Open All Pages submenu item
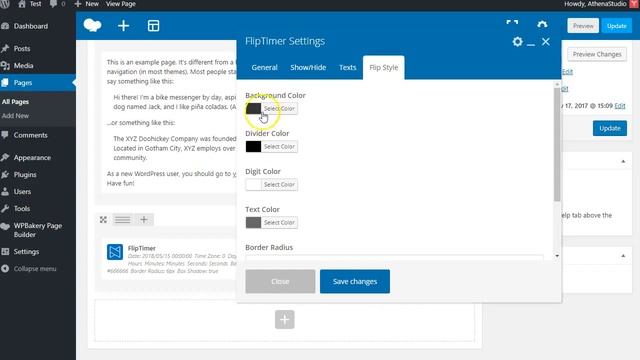 (16, 102)
